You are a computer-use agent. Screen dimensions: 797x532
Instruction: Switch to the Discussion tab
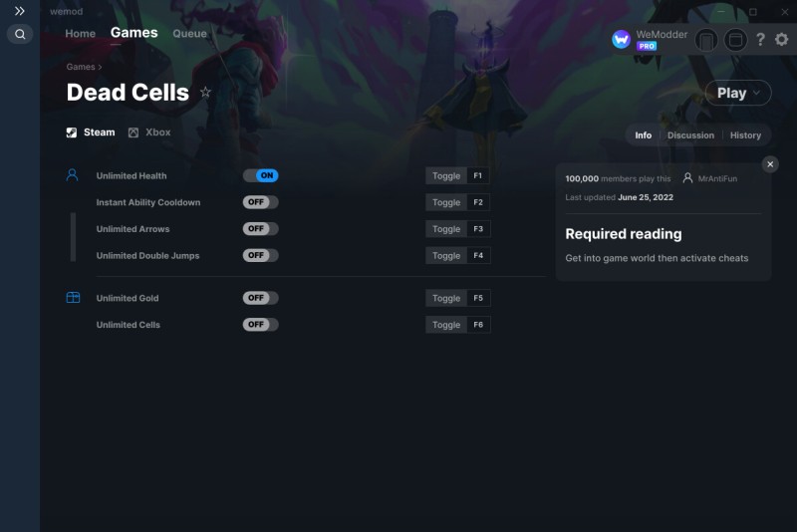(690, 135)
